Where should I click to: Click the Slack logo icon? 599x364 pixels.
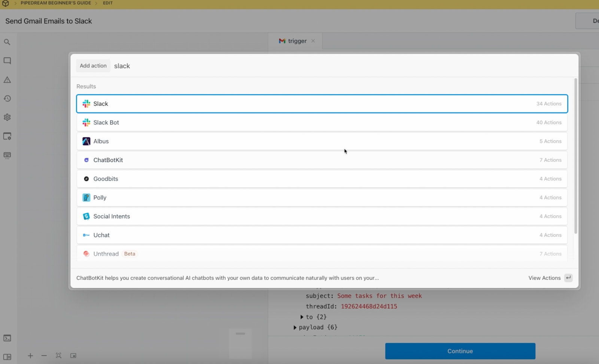[86, 104]
